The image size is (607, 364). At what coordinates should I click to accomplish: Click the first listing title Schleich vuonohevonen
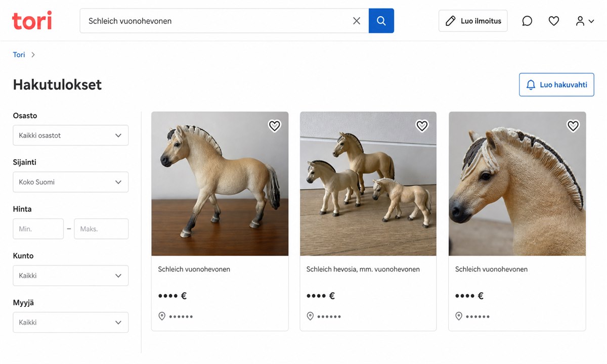coord(194,269)
